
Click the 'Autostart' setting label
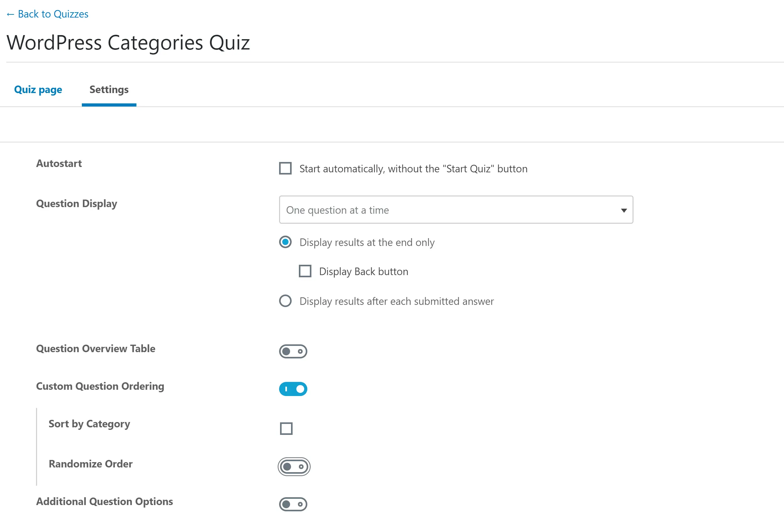[x=59, y=164]
